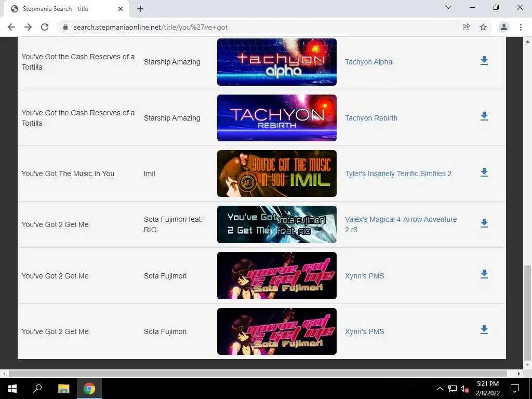
Task: Click the Chrome taskbar icon
Action: (x=89, y=389)
